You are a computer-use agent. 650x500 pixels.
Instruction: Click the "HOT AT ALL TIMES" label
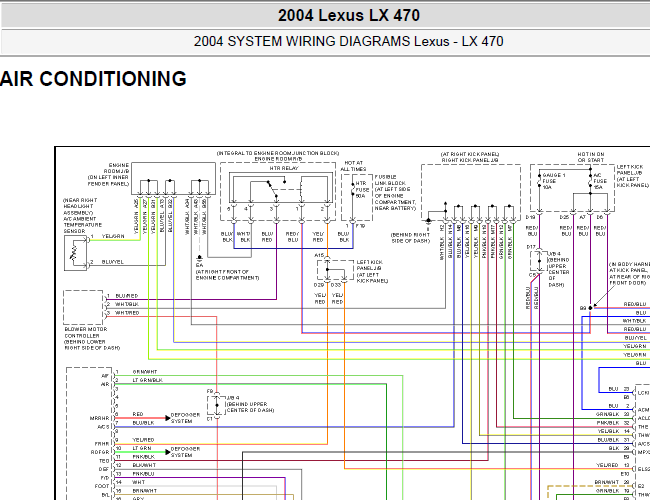(353, 166)
